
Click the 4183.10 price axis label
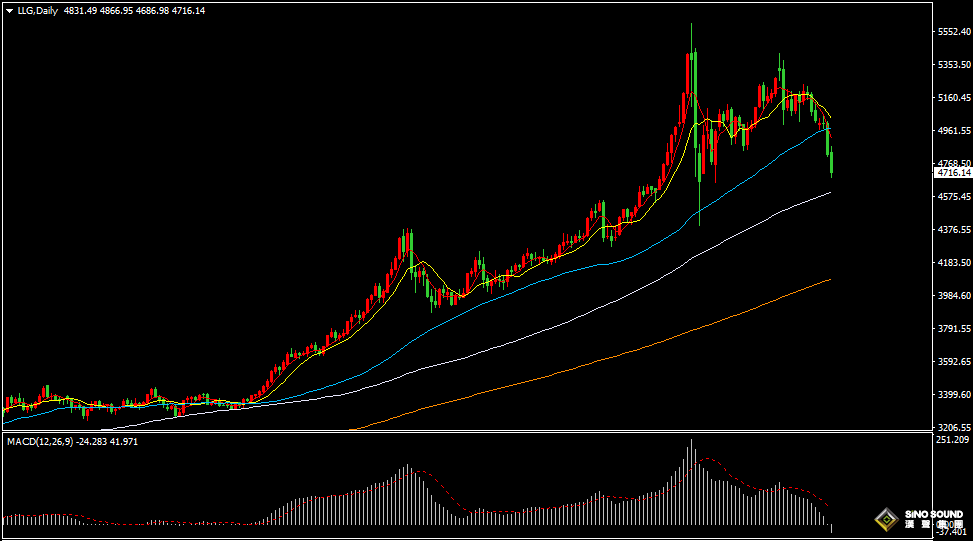pos(952,263)
